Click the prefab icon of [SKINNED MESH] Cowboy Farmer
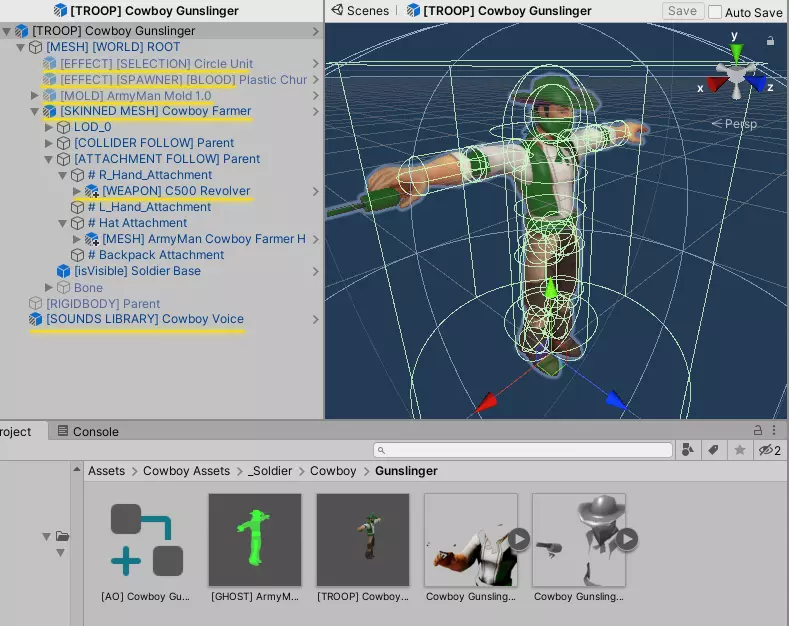This screenshot has width=789, height=626. point(49,111)
